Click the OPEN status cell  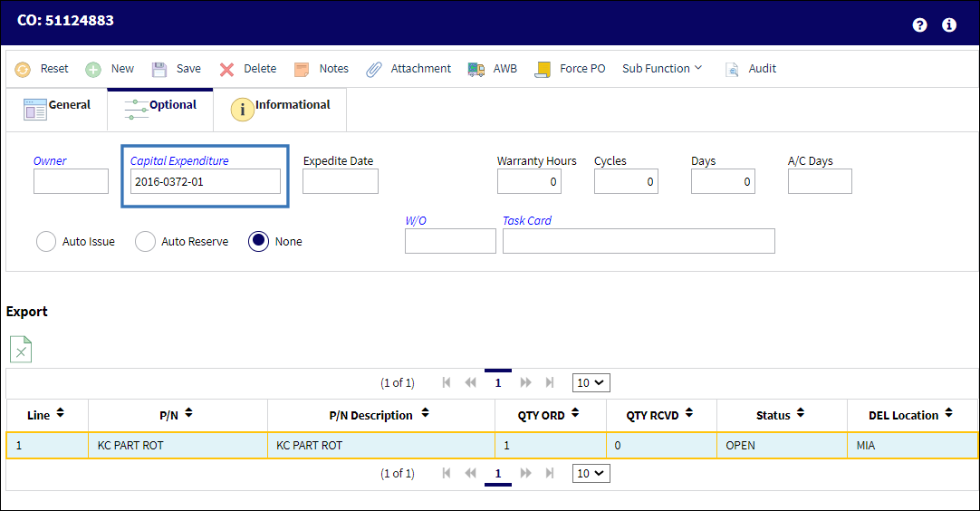click(782, 446)
